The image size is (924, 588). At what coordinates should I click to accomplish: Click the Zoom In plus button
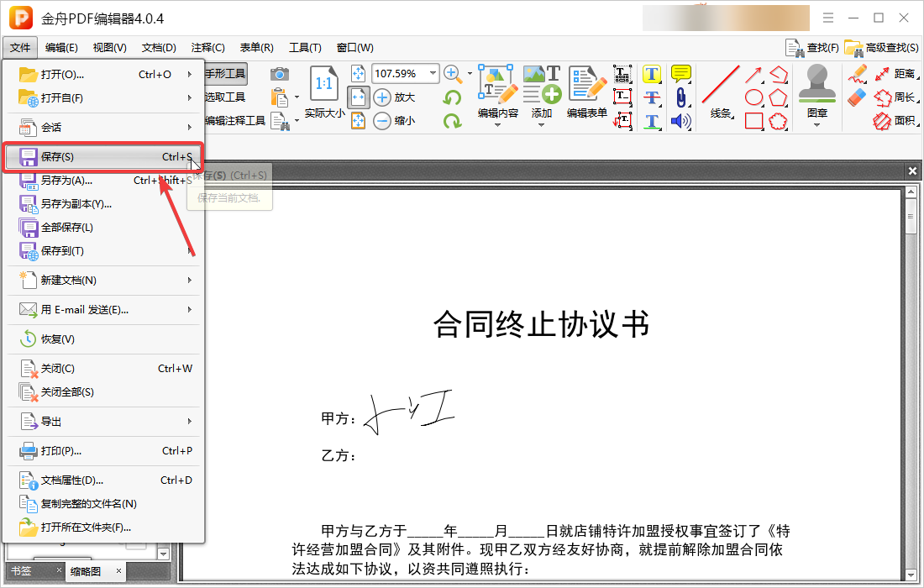(382, 97)
